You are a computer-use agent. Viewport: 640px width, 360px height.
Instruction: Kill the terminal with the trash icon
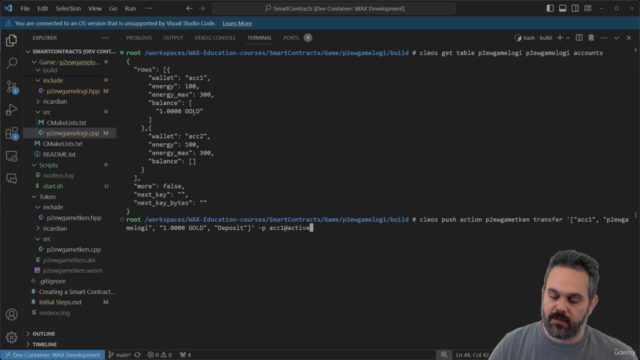591,38
